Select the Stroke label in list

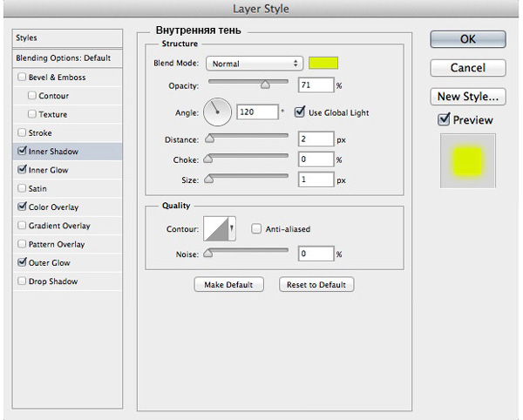[40, 133]
